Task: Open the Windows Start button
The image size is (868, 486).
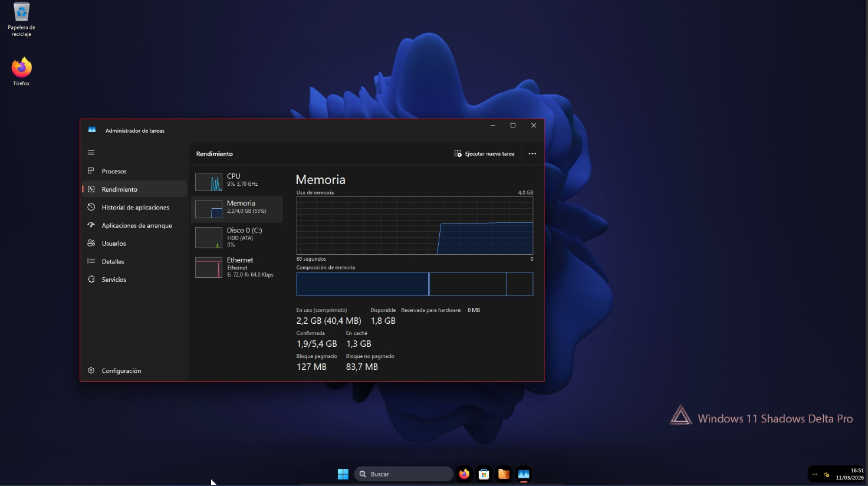Action: coord(343,474)
